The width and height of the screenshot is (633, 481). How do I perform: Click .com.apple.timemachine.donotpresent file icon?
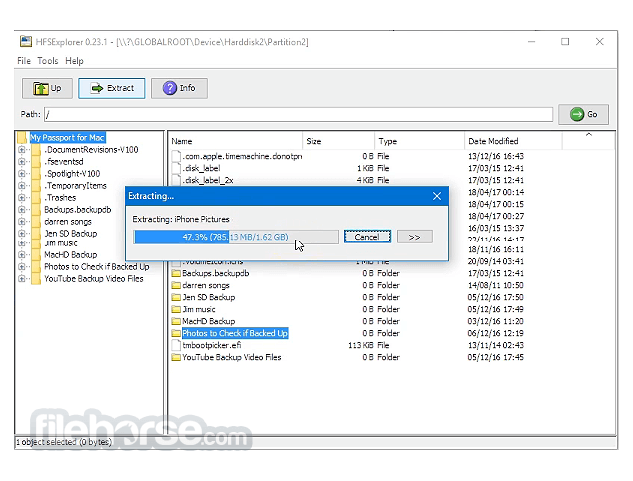[176, 156]
